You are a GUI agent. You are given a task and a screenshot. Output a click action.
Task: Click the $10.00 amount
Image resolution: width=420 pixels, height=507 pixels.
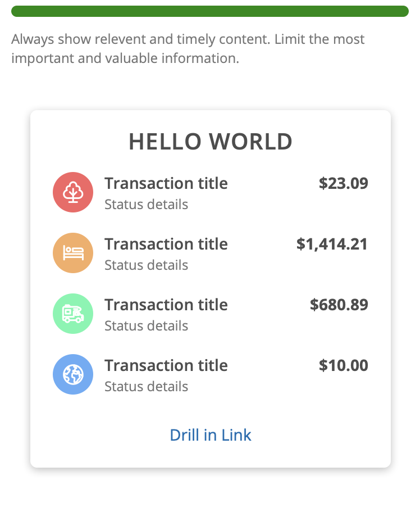click(344, 366)
